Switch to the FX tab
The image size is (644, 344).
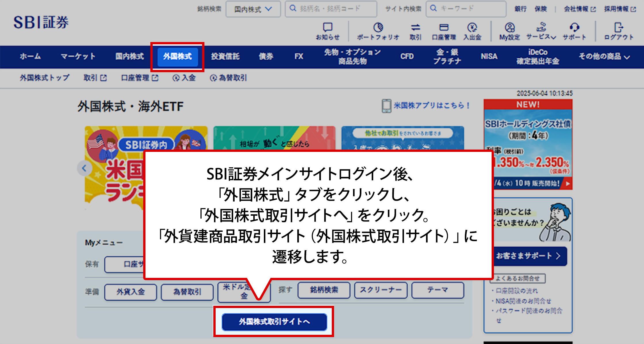pyautogui.click(x=299, y=56)
